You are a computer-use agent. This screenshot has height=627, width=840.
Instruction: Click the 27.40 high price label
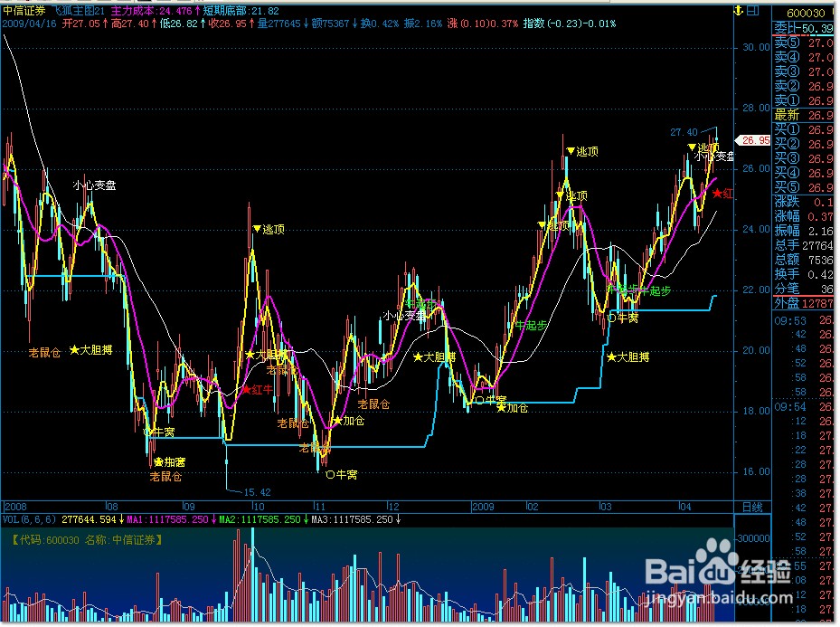coord(684,132)
